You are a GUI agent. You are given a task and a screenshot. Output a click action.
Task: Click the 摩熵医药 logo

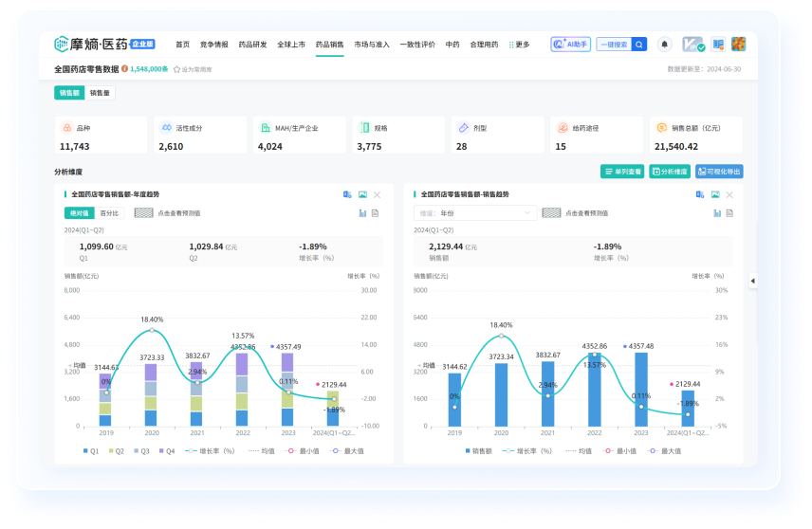104,44
